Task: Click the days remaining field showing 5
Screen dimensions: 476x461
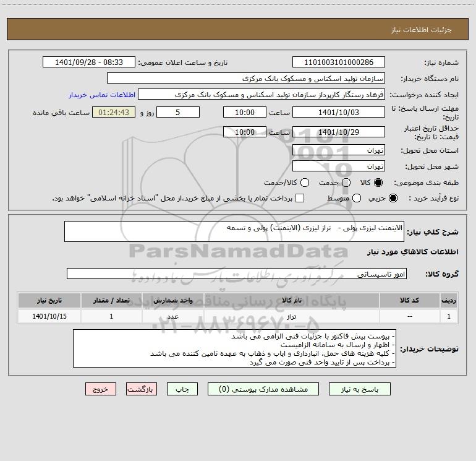Action: pos(178,113)
